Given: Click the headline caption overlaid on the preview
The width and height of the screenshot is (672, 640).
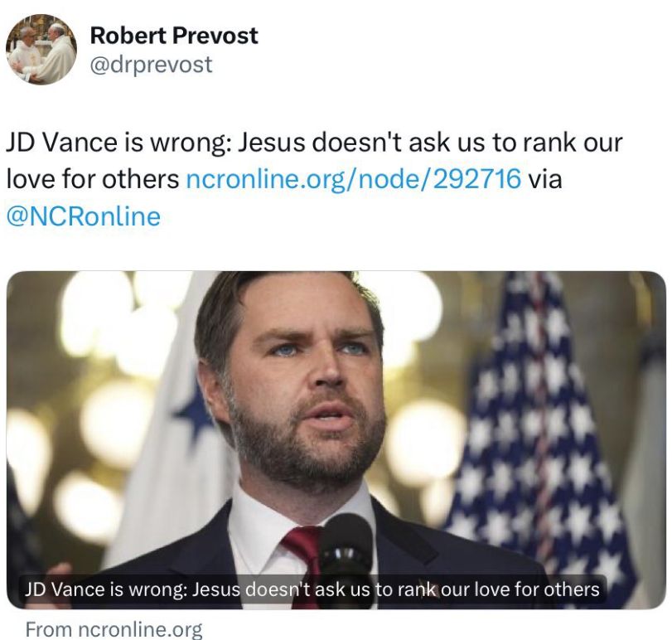Looking at the screenshot, I should [312, 589].
